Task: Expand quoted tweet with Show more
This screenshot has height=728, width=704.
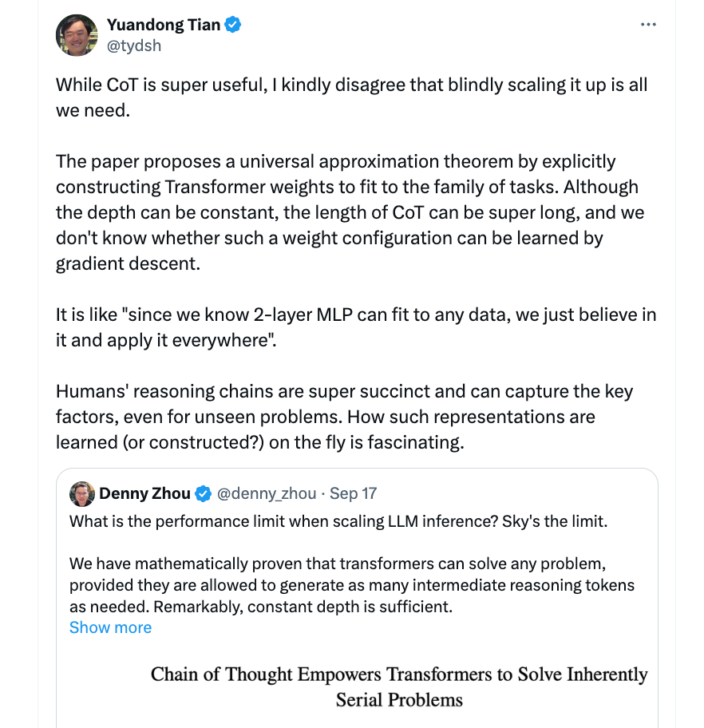Action: coord(110,627)
